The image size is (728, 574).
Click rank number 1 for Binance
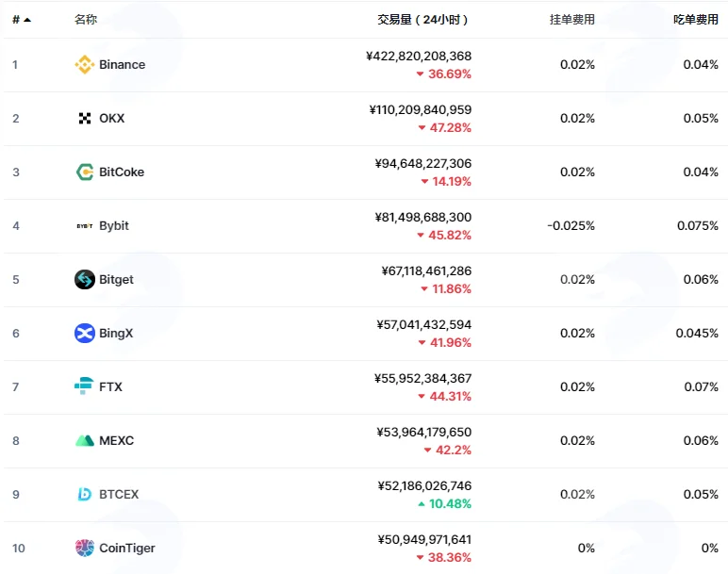click(x=15, y=64)
